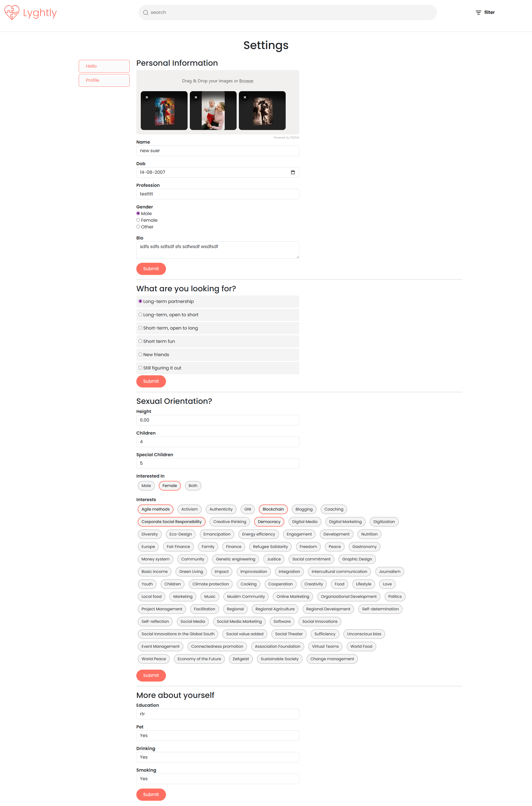The image size is (532, 806).
Task: Open the filter lines icon
Action: coord(479,12)
